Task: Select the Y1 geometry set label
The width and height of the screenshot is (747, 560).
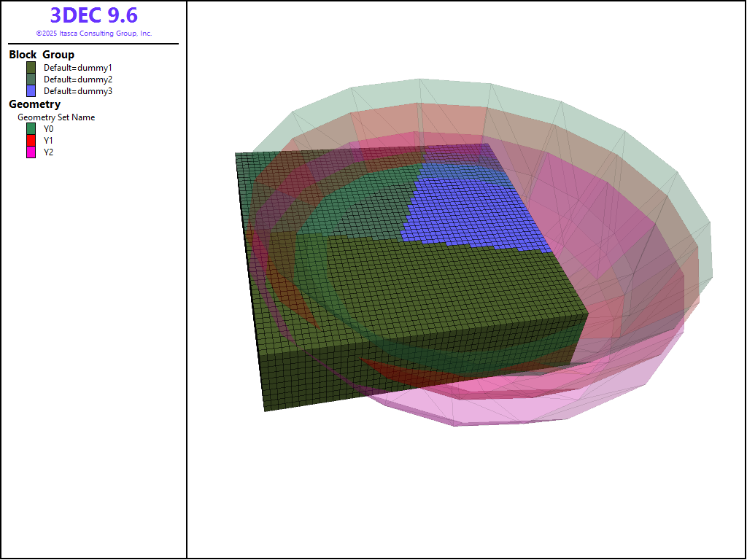Action: click(x=48, y=140)
